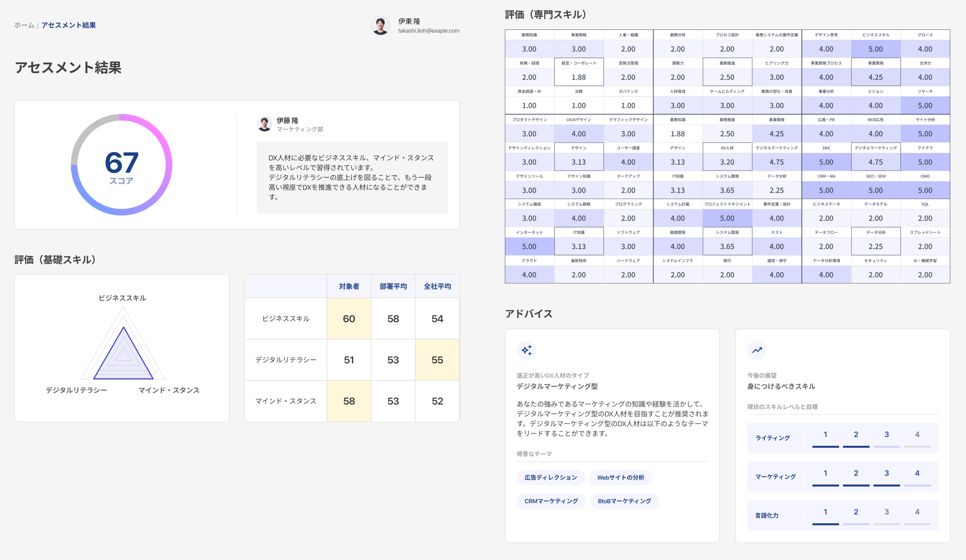Click the プロジェクトマネジメント 5.00 cell
The height and width of the screenshot is (560, 966).
pyautogui.click(x=727, y=218)
